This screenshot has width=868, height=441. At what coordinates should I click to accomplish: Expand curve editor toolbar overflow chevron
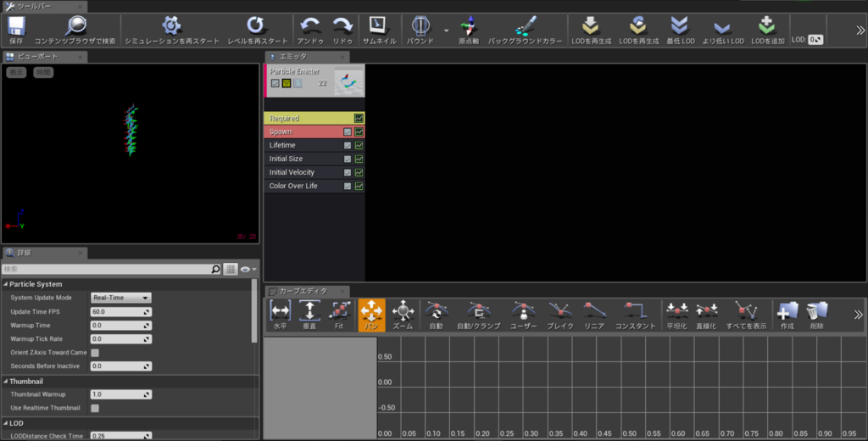(858, 315)
